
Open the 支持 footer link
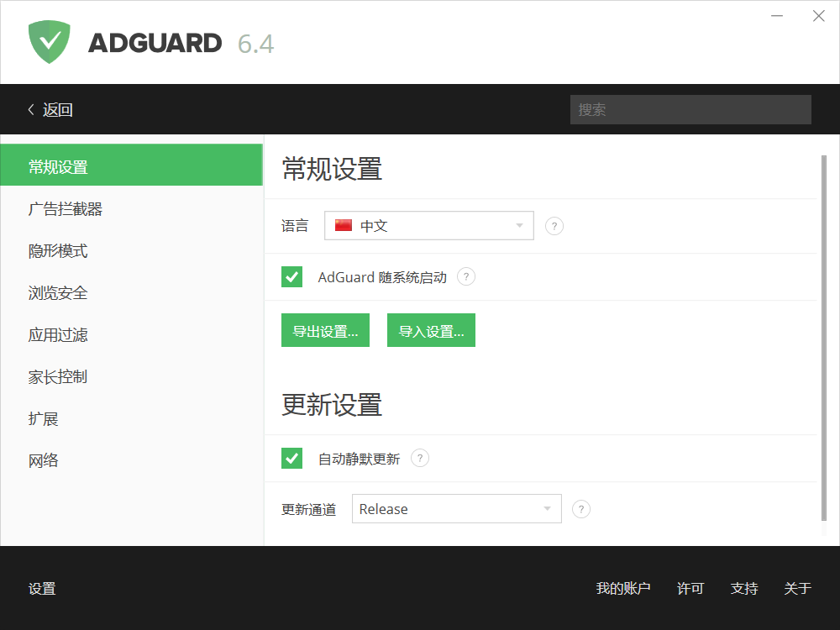click(x=744, y=588)
